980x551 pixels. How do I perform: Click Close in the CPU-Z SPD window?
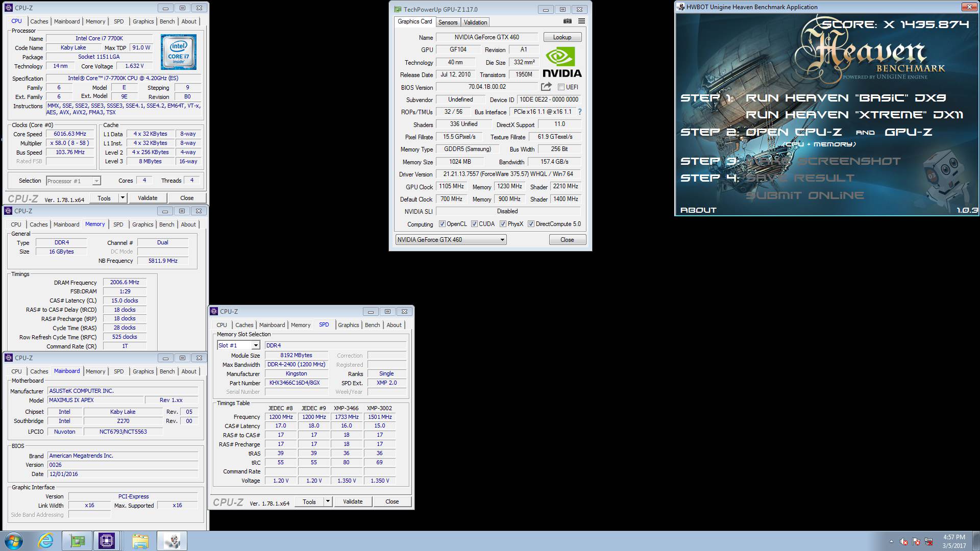(x=392, y=502)
